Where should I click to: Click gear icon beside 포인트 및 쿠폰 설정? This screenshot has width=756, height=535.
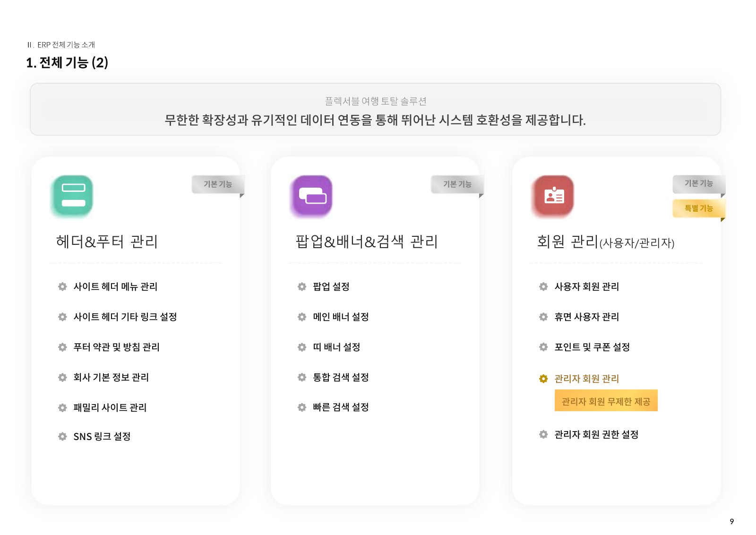coord(543,347)
